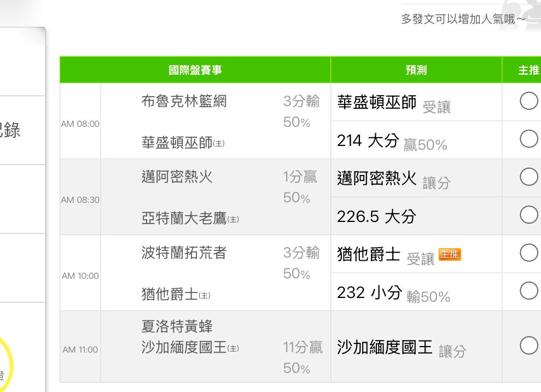Click 布魯克林籃網 team name

[183, 101]
